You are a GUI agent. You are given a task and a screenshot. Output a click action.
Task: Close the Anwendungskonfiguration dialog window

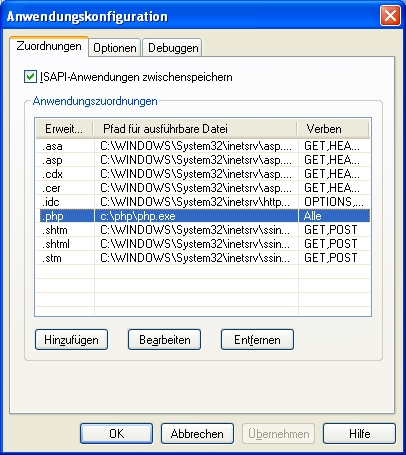tap(390, 16)
